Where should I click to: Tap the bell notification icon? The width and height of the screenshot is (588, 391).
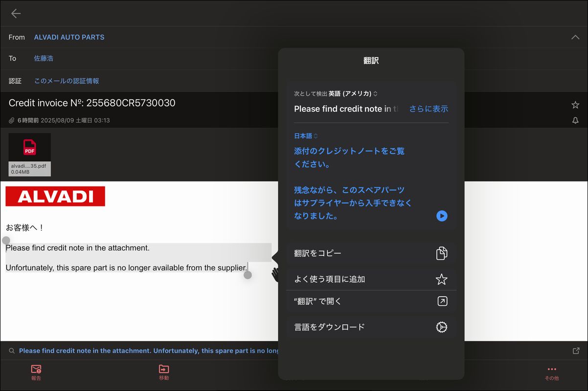point(575,120)
